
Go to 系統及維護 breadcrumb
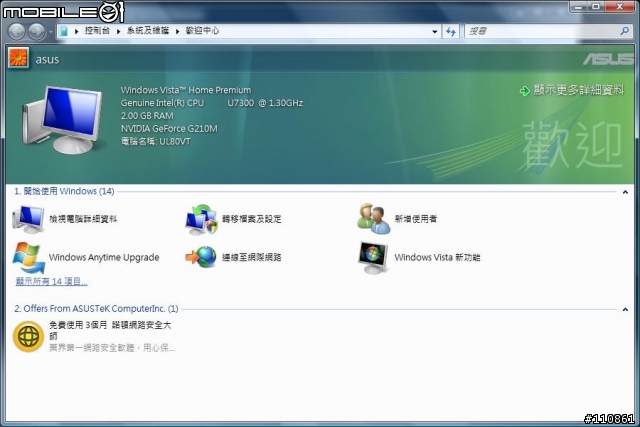point(148,31)
